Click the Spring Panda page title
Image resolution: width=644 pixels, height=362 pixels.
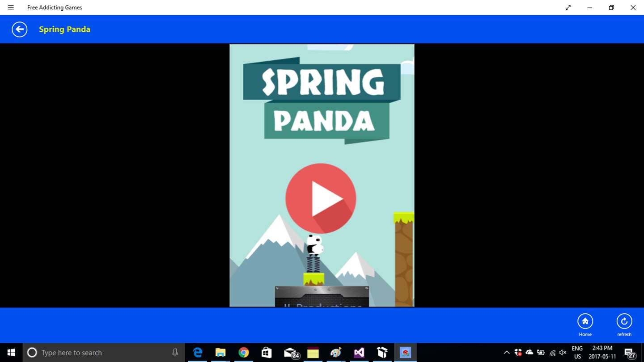point(65,29)
